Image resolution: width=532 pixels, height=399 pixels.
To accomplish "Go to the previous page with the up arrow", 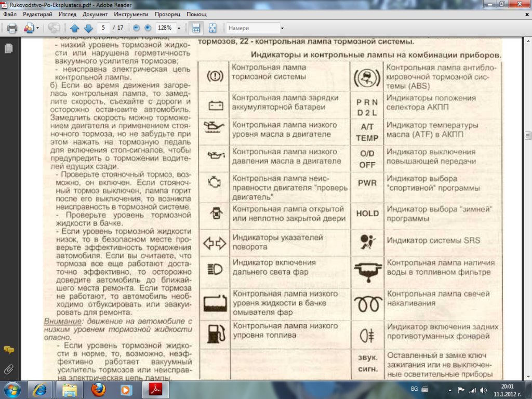I will [x=74, y=28].
